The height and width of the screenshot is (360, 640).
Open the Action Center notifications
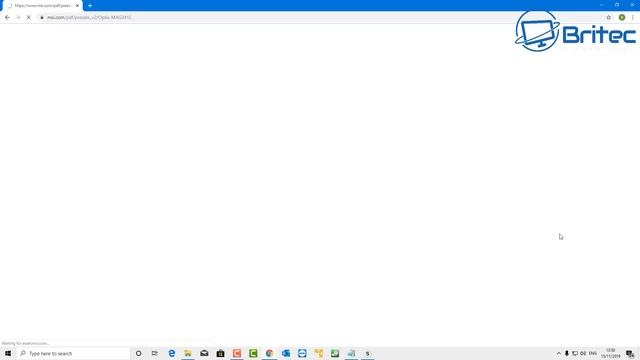(630, 353)
